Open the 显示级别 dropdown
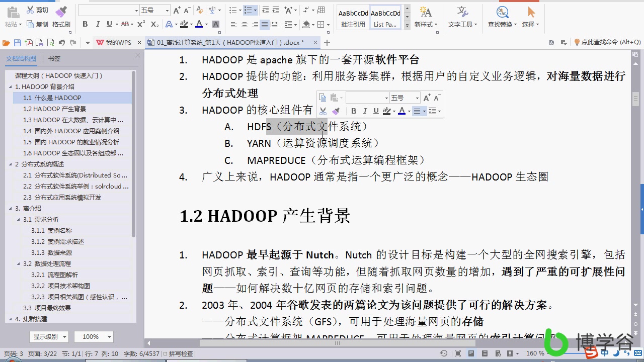644x362 pixels. (x=48, y=337)
